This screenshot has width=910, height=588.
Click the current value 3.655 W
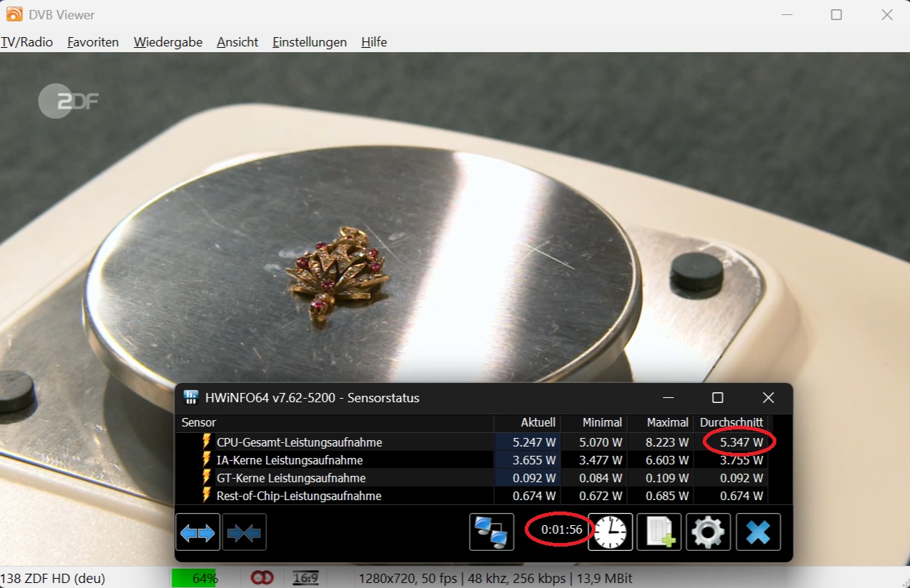tap(534, 460)
